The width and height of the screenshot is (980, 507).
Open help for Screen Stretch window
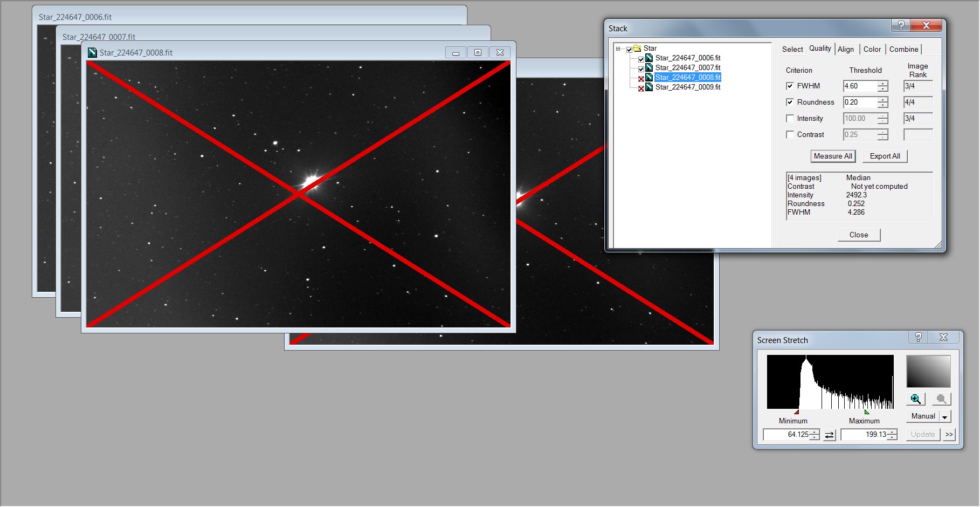pos(919,337)
